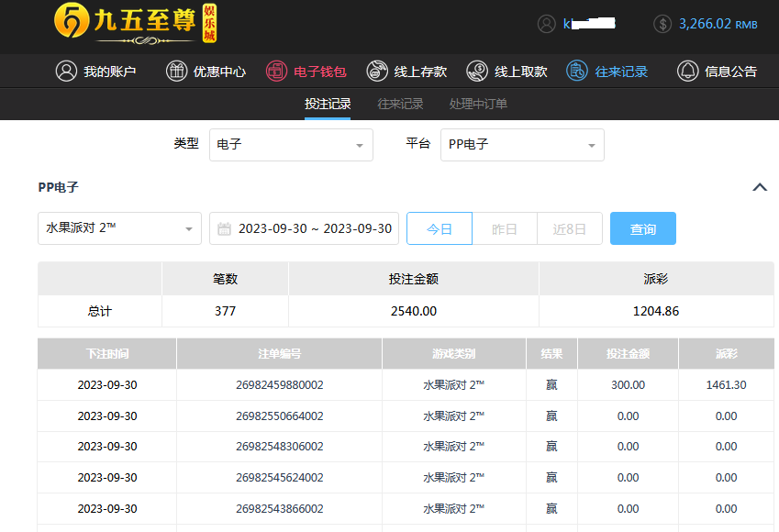Screen dimensions: 779x532
Task: Switch to the 处理中订单 tab
Action: [x=478, y=104]
